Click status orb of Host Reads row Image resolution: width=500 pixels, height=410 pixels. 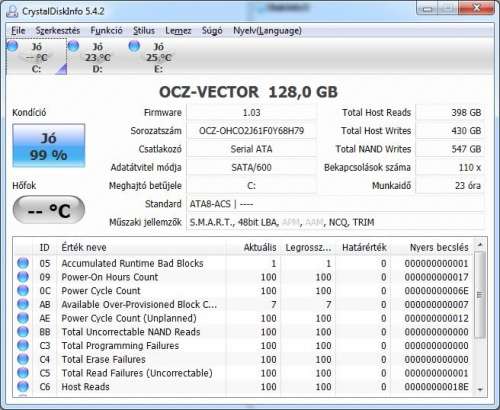pyautogui.click(x=23, y=387)
